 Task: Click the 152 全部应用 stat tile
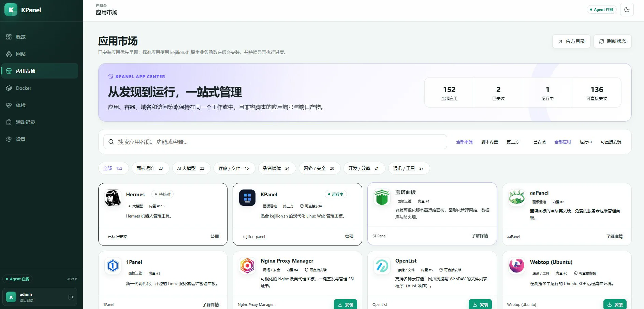coord(449,93)
